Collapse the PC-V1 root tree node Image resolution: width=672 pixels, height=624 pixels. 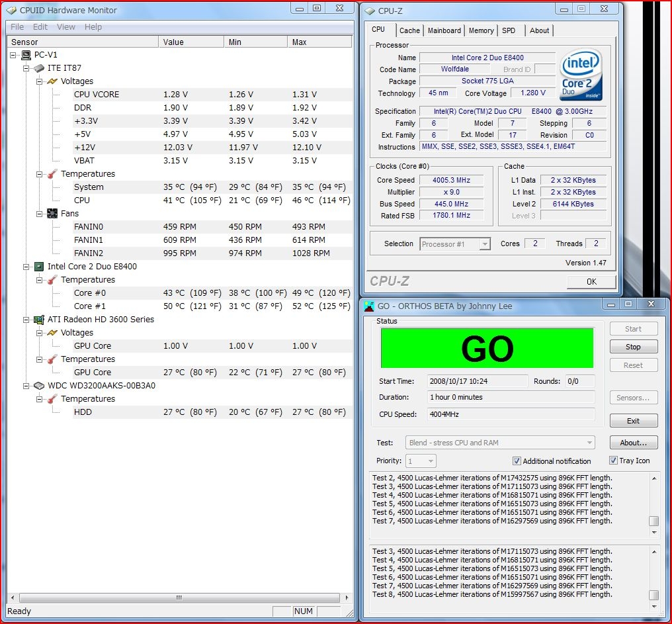13,55
